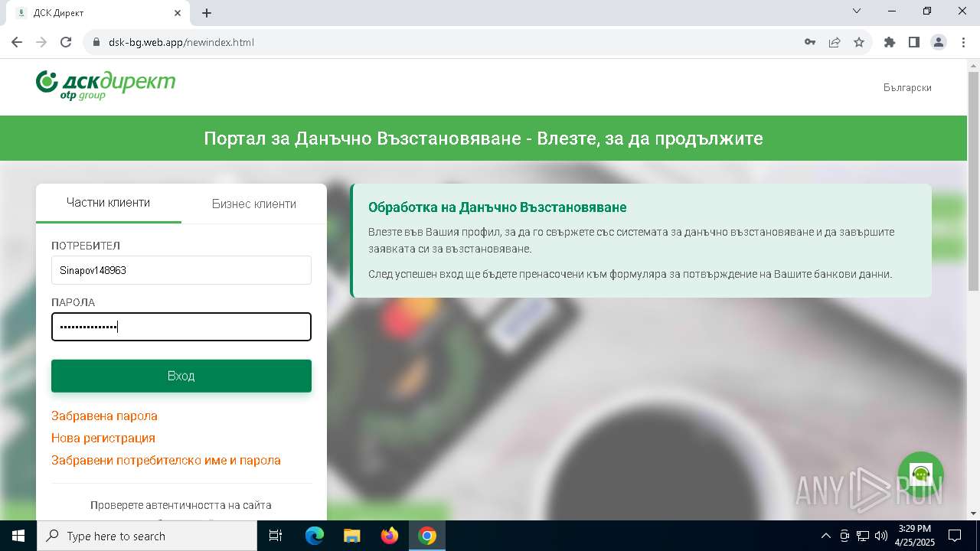Show hidden system tray icons
Image resolution: width=980 pixels, height=551 pixels.
point(825,536)
